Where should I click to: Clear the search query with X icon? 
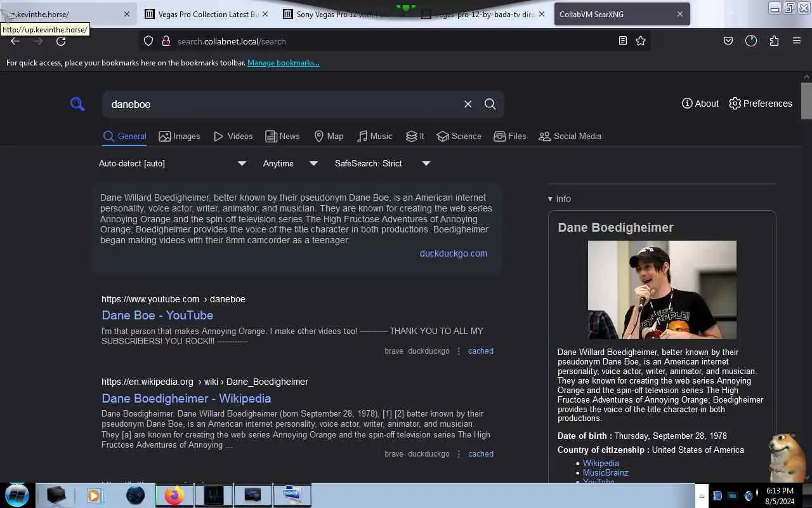(468, 104)
